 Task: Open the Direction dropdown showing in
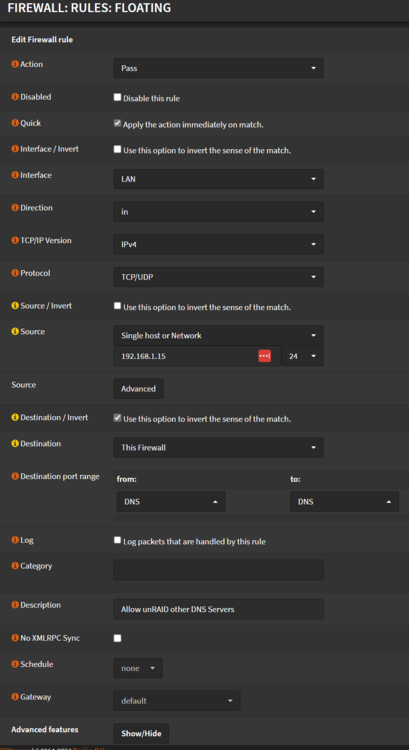coord(219,212)
